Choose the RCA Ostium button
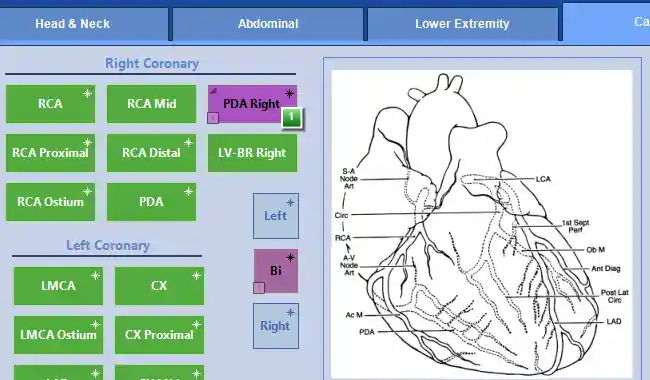650x380 pixels. click(x=51, y=202)
